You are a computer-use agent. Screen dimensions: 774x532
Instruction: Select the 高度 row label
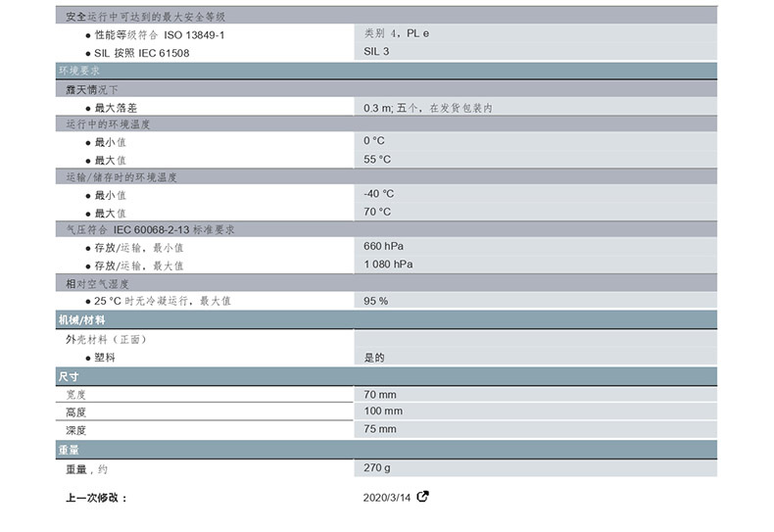pyautogui.click(x=76, y=412)
